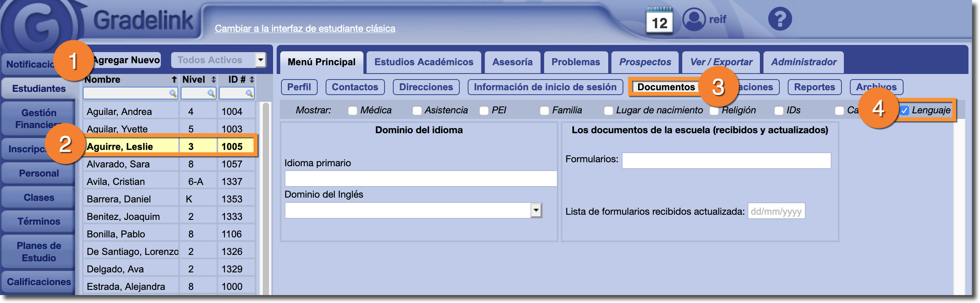
Task: Uncheck the Lenguaje checkbox
Action: click(x=904, y=111)
